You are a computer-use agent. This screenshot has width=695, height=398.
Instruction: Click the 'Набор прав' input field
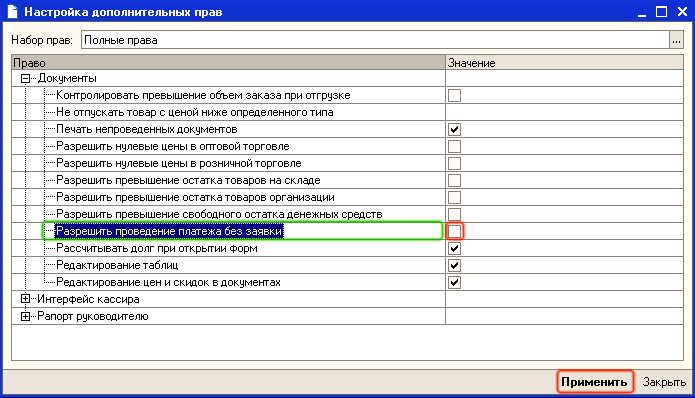[375, 40]
